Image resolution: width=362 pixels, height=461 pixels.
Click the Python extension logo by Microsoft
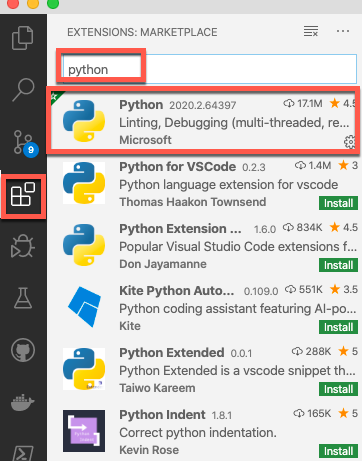(84, 121)
